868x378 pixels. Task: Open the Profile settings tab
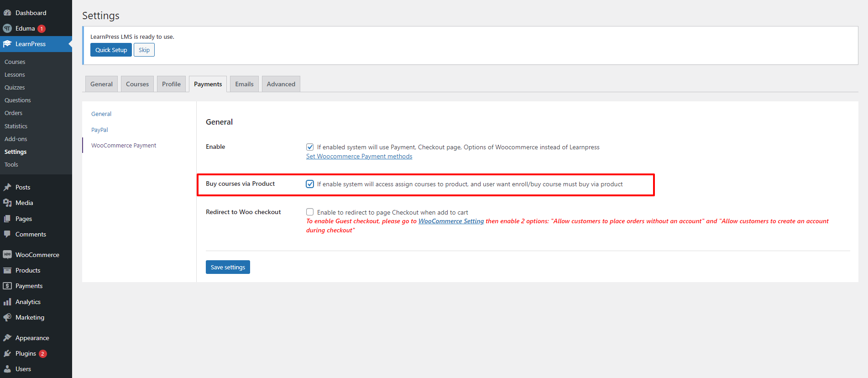(x=171, y=84)
